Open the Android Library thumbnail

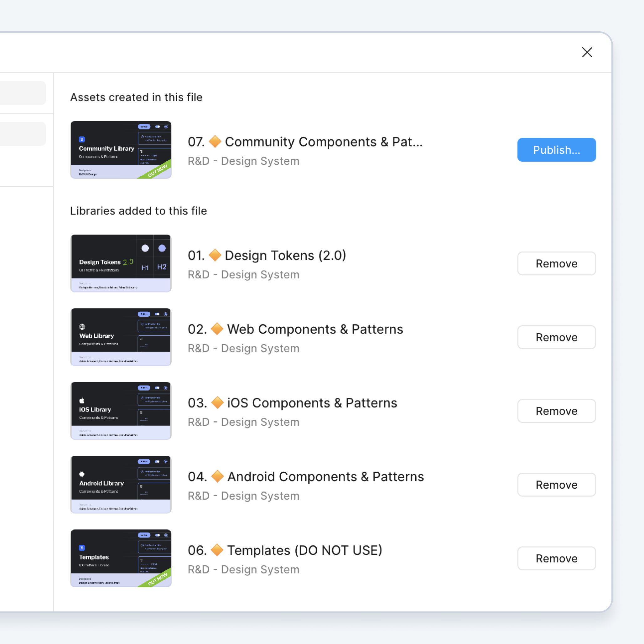tap(121, 484)
